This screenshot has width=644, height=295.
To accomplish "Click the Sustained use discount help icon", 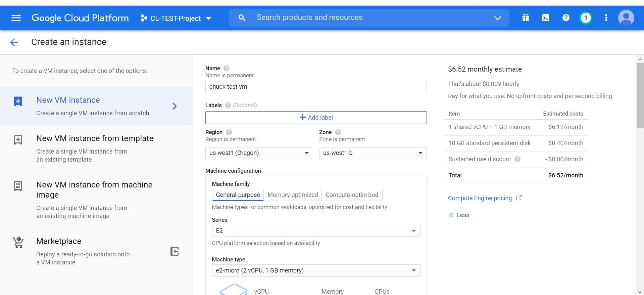I will (517, 159).
